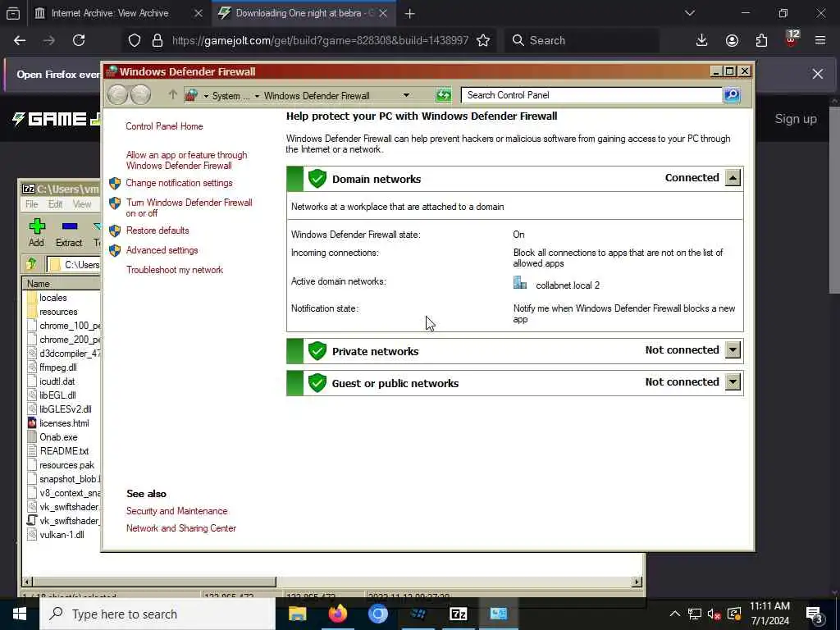Click Troubleshoot my network

[175, 270]
